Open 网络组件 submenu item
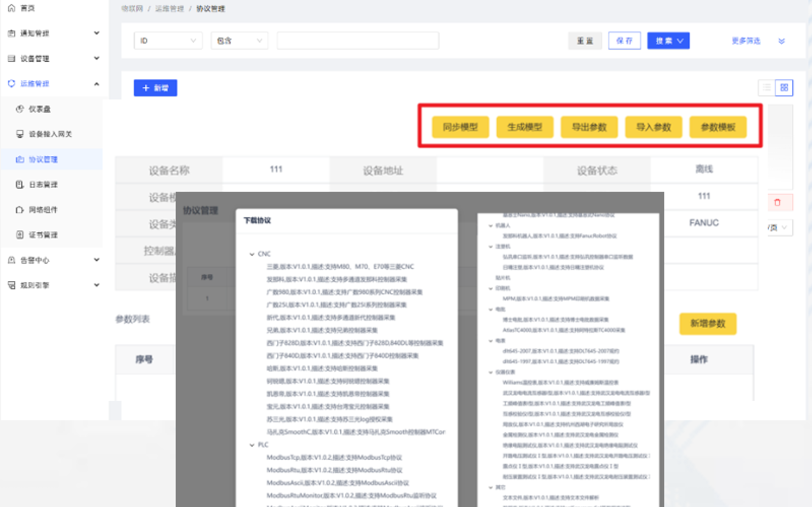 pyautogui.click(x=43, y=210)
